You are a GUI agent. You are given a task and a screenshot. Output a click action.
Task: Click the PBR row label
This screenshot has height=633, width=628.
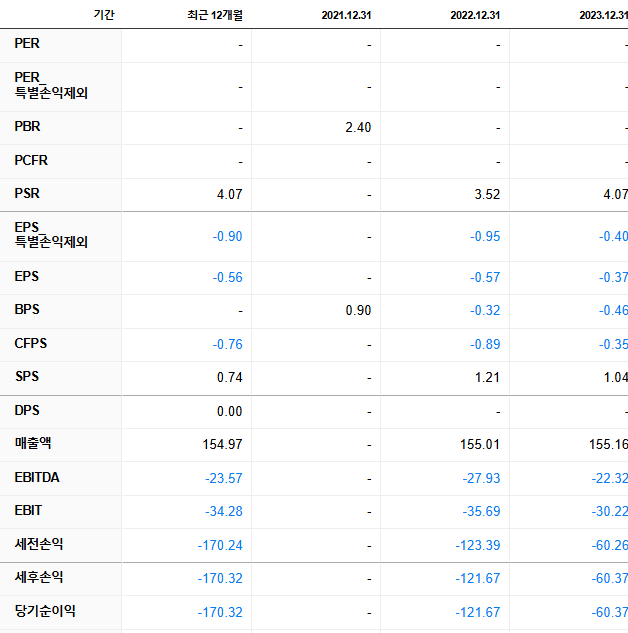(27, 127)
